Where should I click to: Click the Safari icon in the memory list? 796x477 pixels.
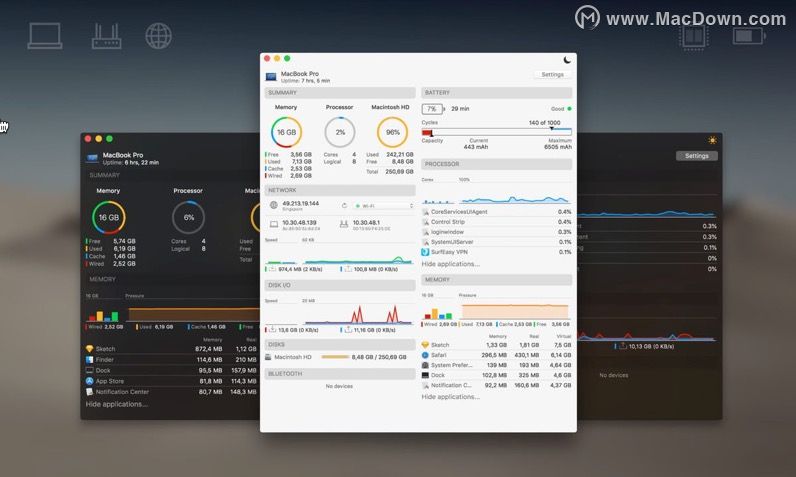(x=425, y=355)
